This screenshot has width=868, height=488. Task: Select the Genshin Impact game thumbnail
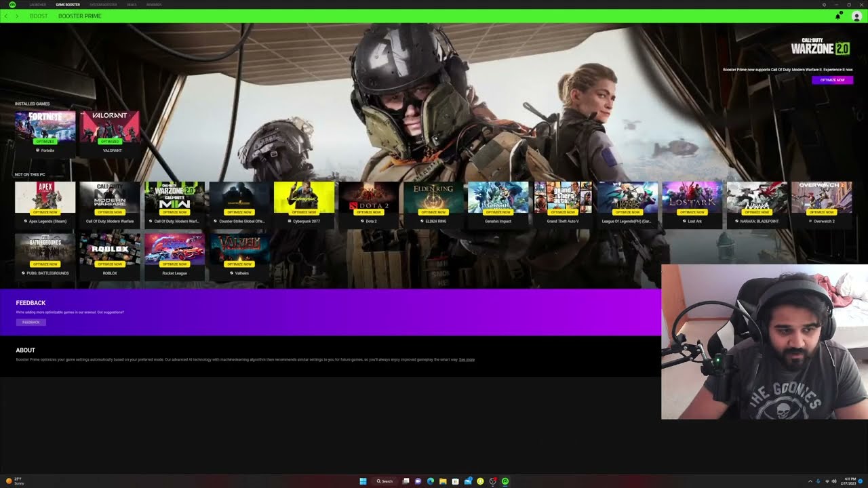(498, 197)
